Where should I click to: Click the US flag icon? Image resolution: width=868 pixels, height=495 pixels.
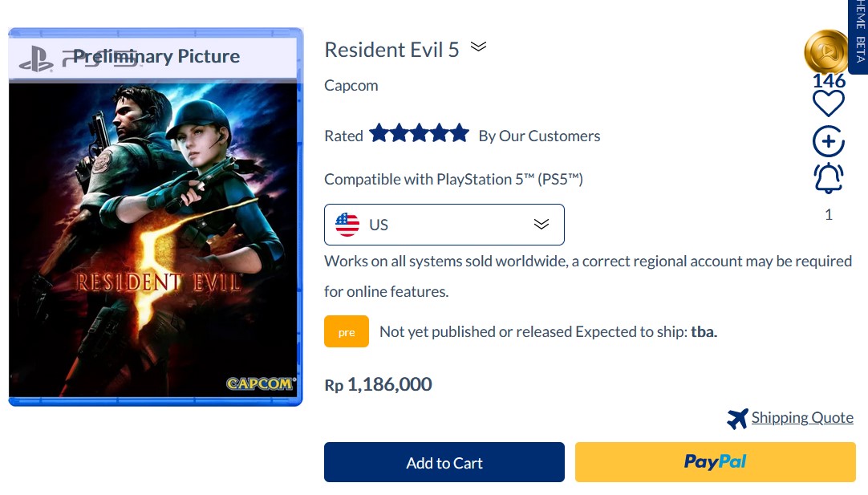coord(347,225)
